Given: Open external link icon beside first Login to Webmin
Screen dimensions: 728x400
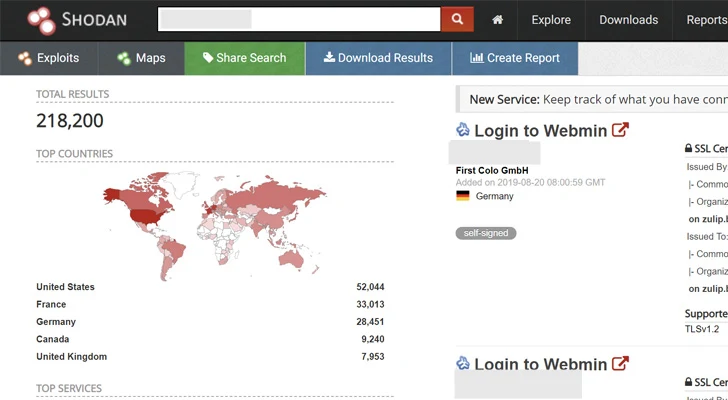Looking at the screenshot, I should (x=620, y=130).
